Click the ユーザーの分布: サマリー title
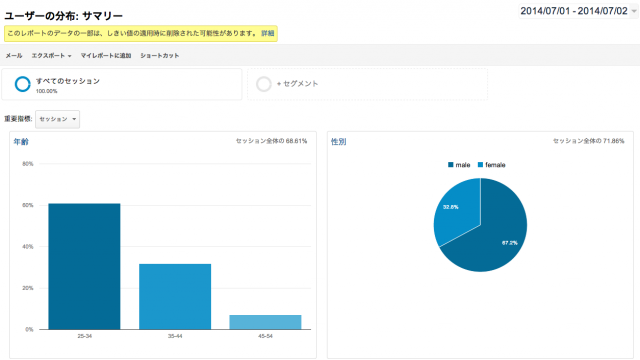 64,16
